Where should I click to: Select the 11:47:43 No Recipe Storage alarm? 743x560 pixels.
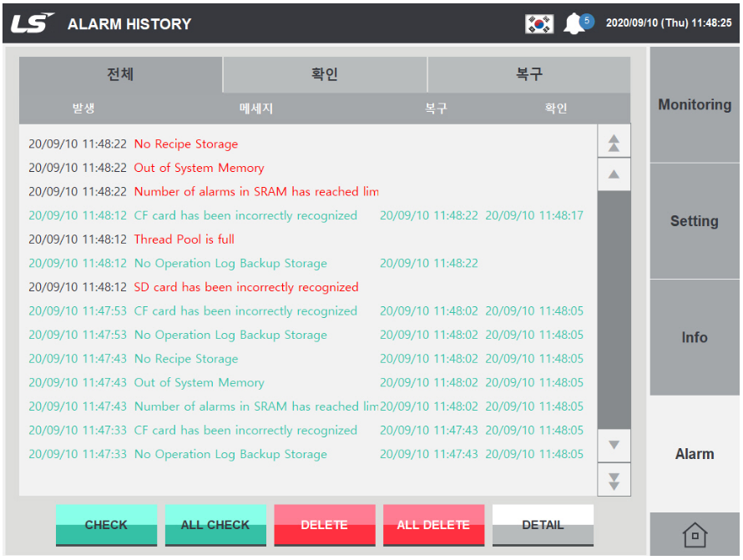click(x=308, y=359)
